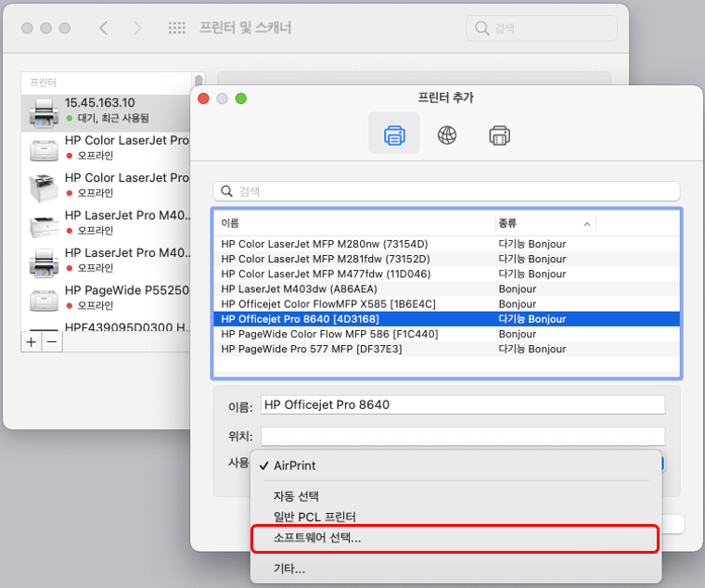Image resolution: width=705 pixels, height=588 pixels.
Task: Click search field in 프린터 및 스캐너 window
Action: 542,28
